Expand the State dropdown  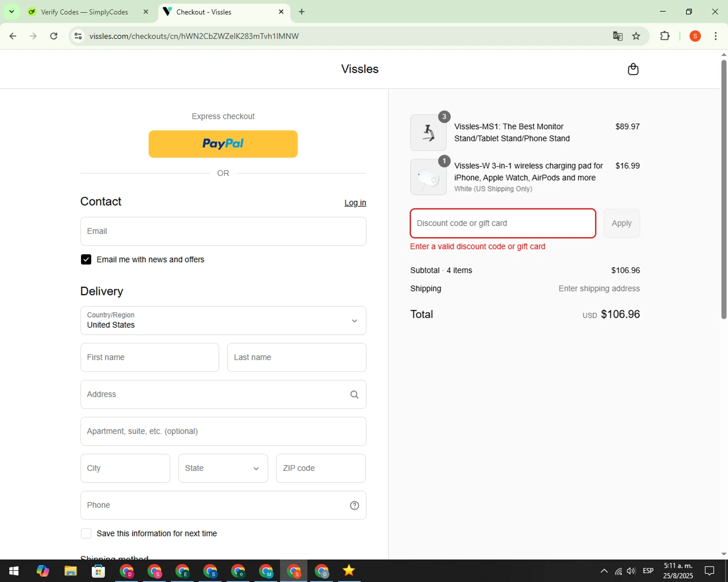point(223,468)
